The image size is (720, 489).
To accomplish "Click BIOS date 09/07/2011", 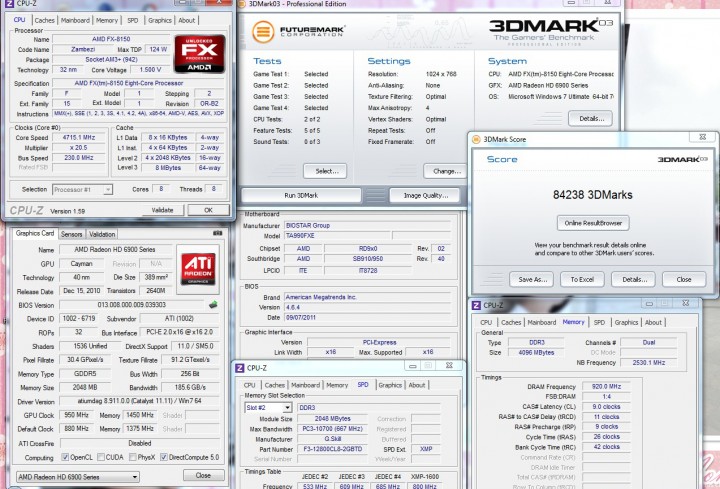I will coord(367,318).
